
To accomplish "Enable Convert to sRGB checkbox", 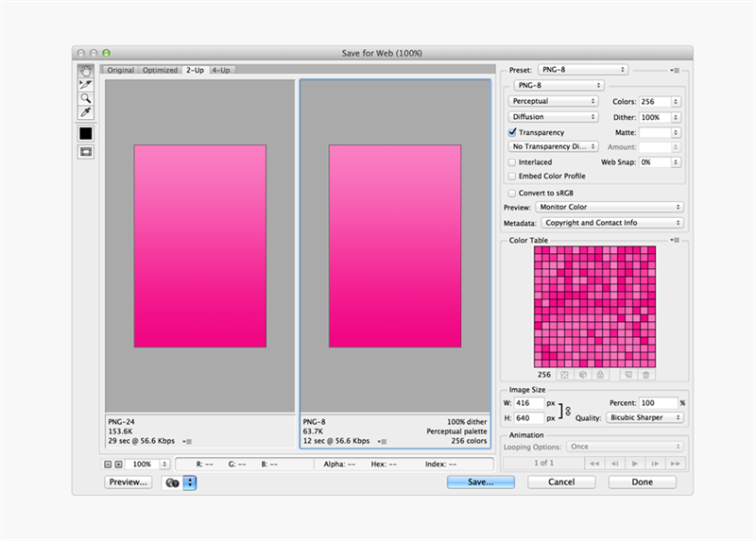I will [512, 194].
